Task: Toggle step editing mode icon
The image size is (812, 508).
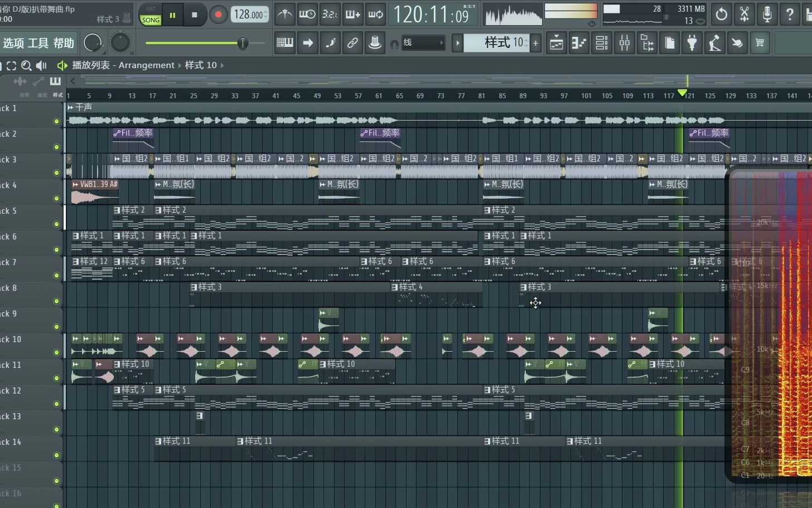Action: tap(330, 43)
